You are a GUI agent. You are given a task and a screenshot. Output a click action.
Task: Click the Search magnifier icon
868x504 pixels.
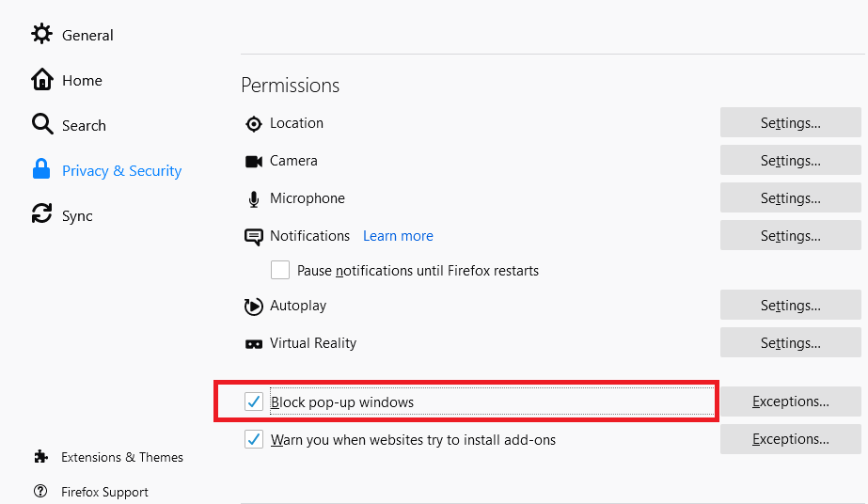pos(42,125)
